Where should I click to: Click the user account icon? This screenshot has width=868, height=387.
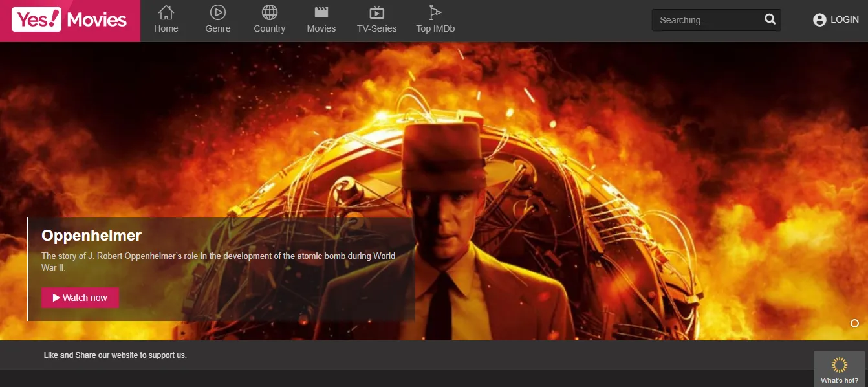point(819,20)
